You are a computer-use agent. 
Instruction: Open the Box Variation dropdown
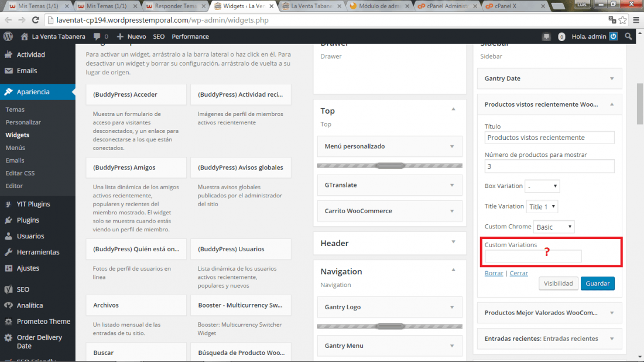click(x=542, y=186)
